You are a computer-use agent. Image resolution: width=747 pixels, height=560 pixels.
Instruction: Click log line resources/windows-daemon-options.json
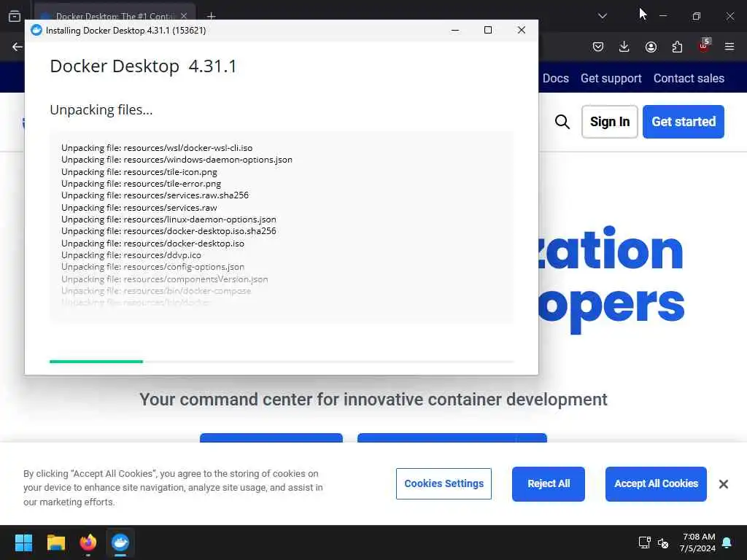click(177, 160)
